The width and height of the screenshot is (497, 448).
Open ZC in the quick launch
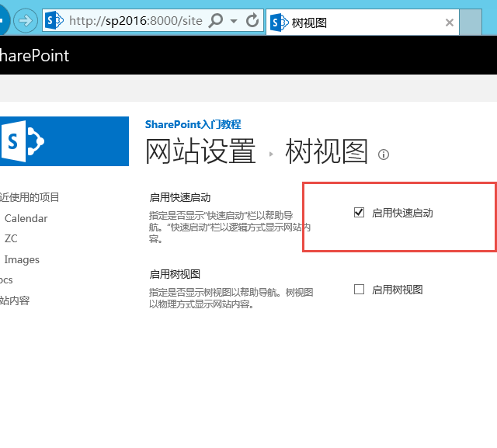(x=11, y=238)
